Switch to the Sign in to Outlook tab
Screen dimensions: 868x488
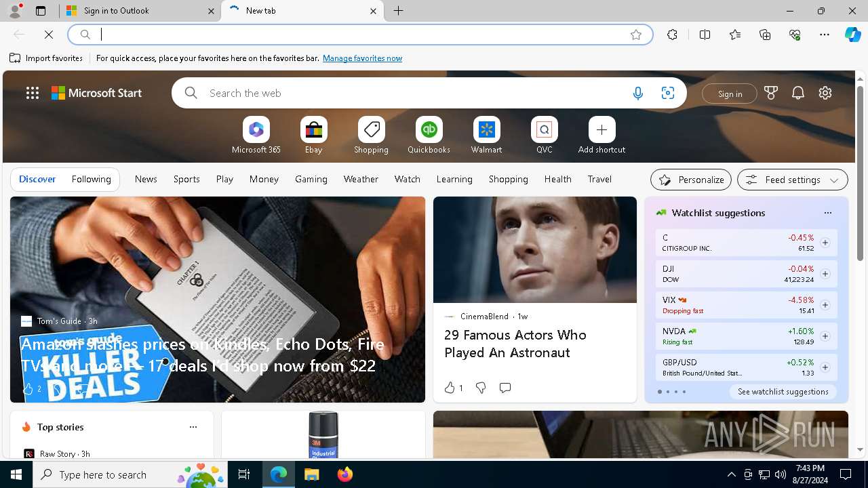140,11
